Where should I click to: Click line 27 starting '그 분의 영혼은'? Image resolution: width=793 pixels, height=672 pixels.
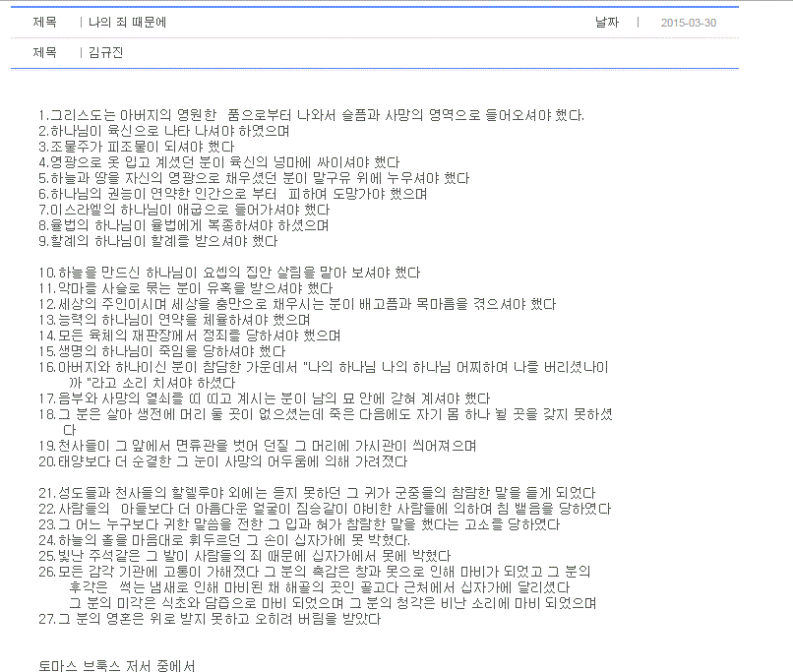[x=210, y=619]
